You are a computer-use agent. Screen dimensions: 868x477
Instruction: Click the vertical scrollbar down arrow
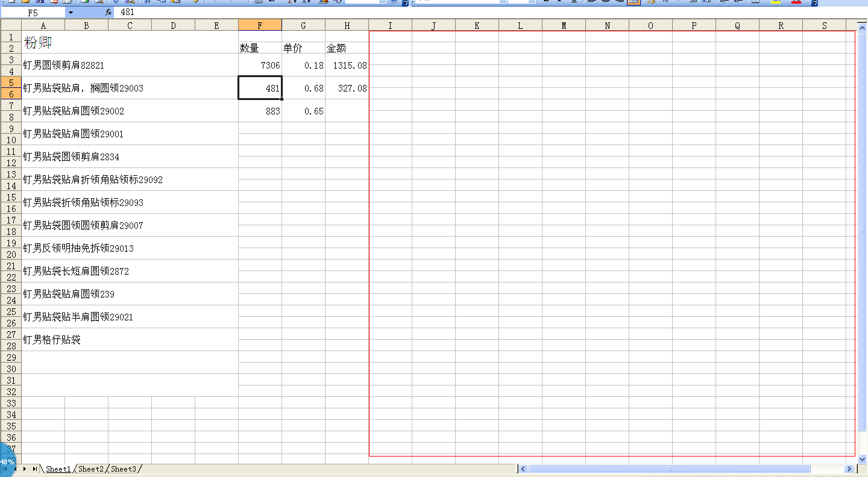pos(861,459)
